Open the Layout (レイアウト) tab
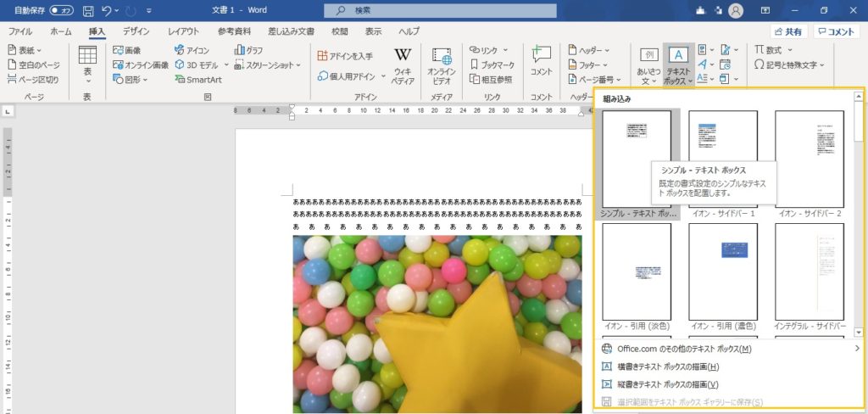Screen dimensions: 868x414 pyautogui.click(x=183, y=31)
